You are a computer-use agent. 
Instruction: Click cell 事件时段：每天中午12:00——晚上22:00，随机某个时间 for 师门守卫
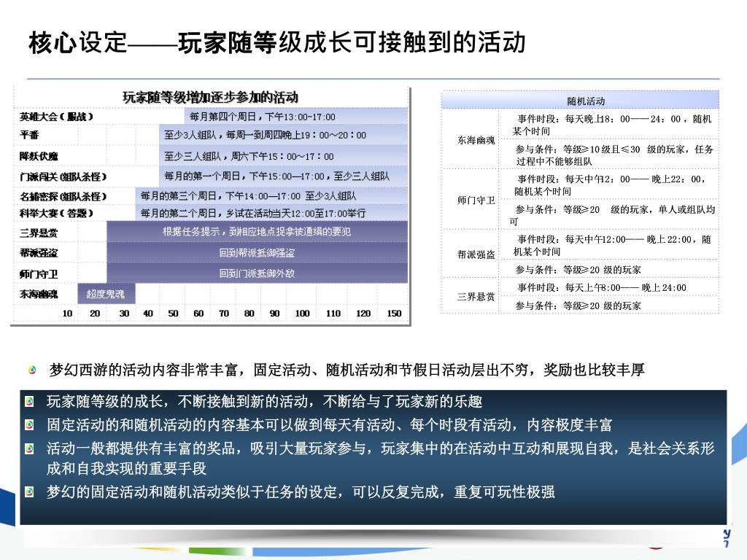click(609, 184)
